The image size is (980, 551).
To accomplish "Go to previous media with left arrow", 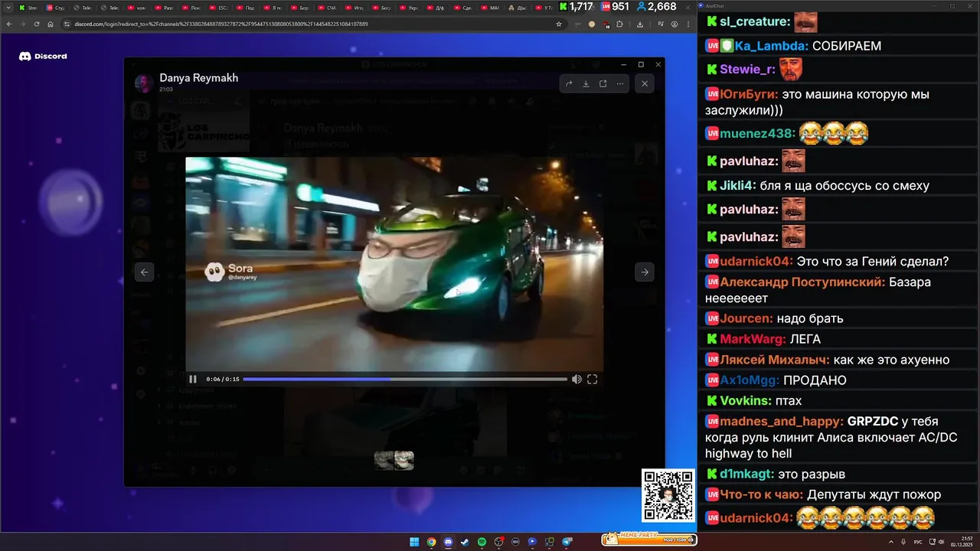I will (145, 272).
